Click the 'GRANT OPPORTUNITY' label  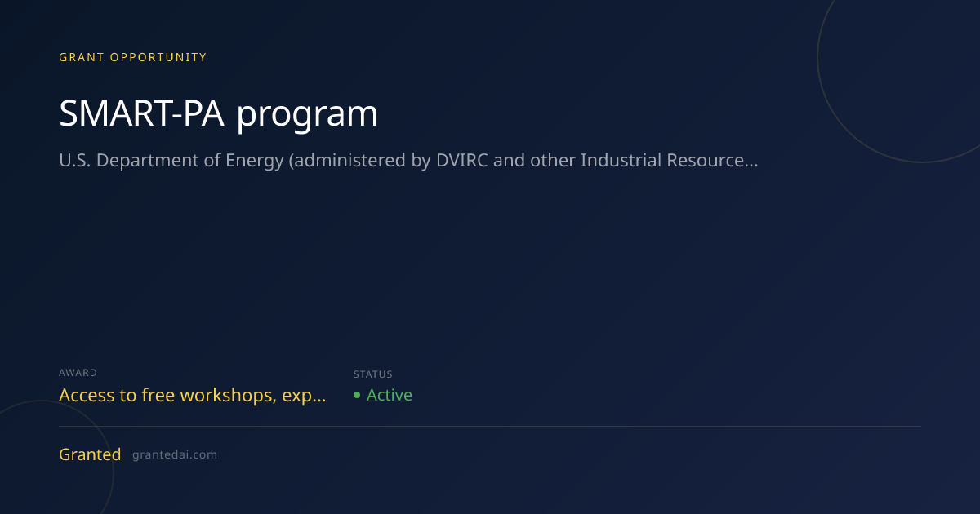pos(133,57)
